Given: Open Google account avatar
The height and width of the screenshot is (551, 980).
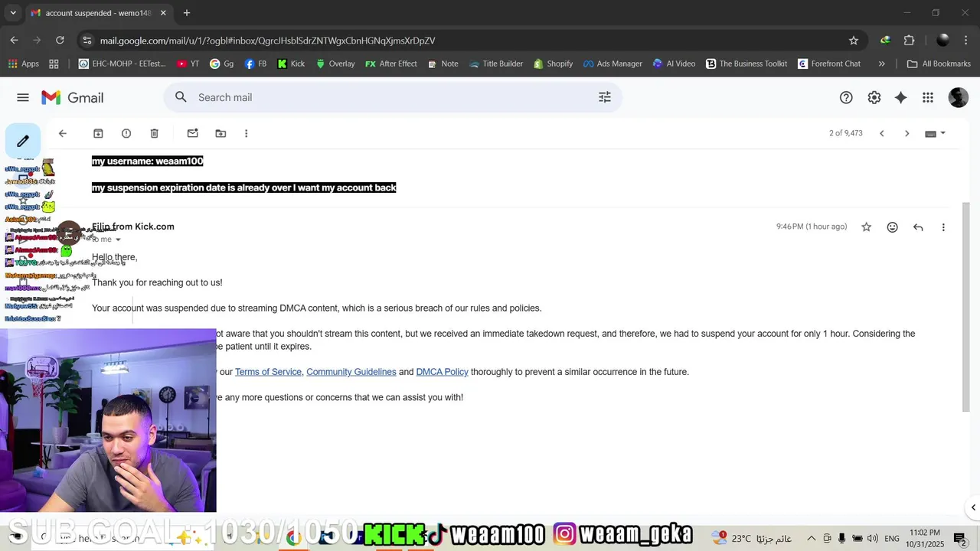Looking at the screenshot, I should pyautogui.click(x=959, y=97).
